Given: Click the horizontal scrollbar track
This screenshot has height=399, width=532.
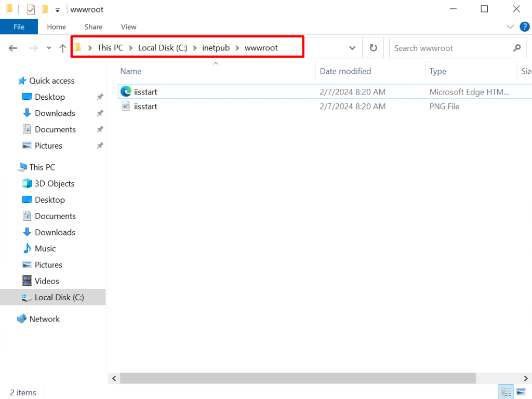Looking at the screenshot, I should (x=499, y=378).
